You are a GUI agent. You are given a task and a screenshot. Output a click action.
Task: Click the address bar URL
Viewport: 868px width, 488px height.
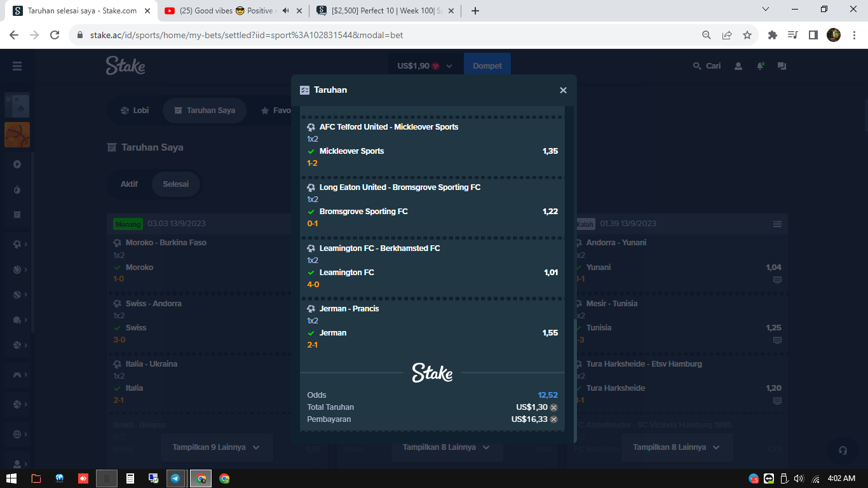pos(247,36)
